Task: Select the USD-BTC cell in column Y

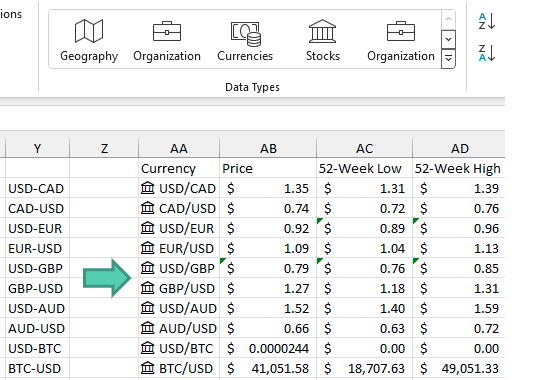Action: (x=37, y=349)
